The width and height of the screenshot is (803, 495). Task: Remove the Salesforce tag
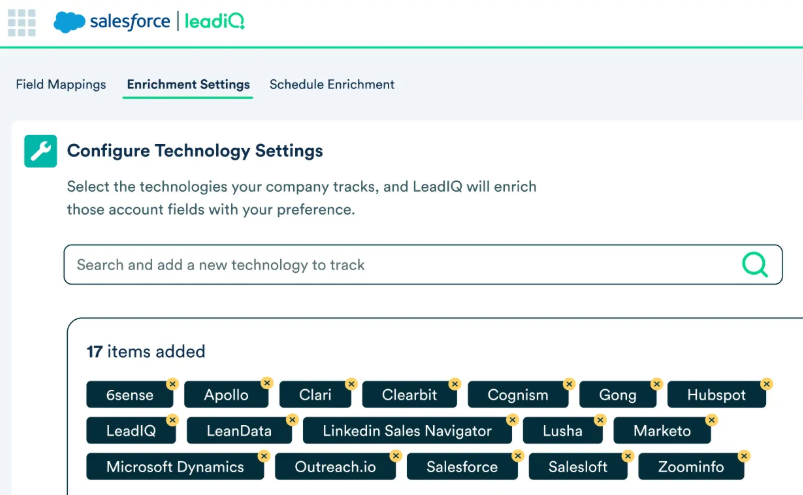tap(518, 456)
